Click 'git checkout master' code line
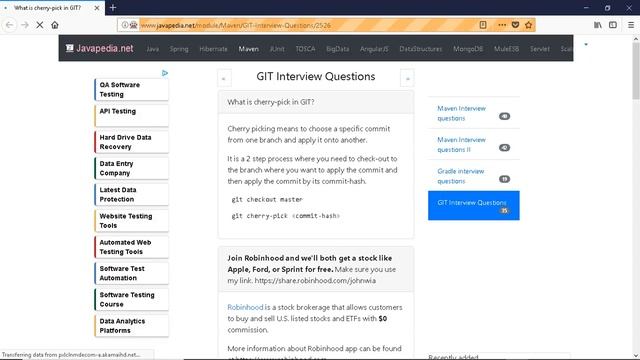 pyautogui.click(x=267, y=199)
